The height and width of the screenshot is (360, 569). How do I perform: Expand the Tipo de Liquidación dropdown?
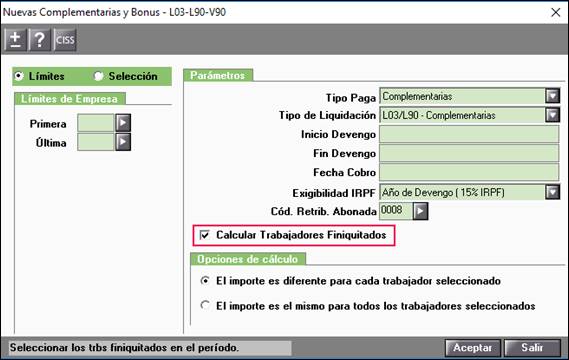(x=552, y=115)
